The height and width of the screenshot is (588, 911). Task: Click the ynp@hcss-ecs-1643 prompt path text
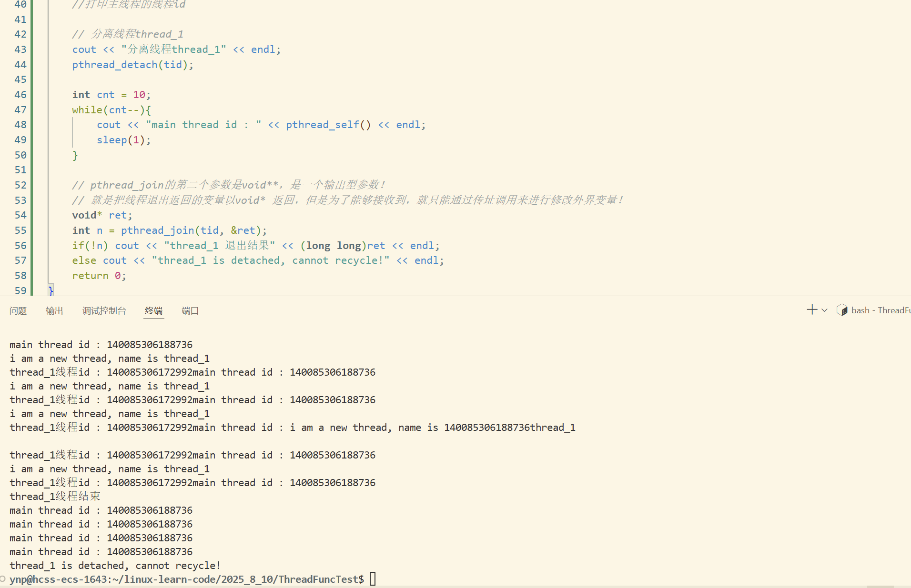[x=187, y=579]
